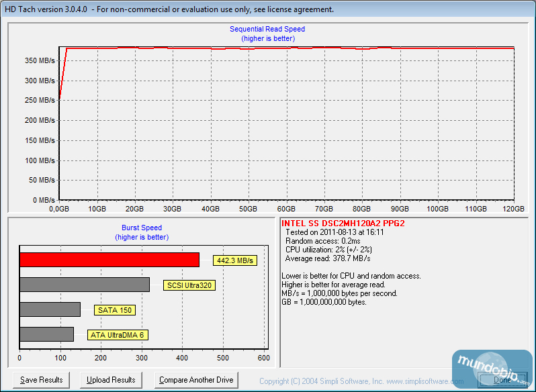Viewport: 536px width, 392px height.
Task: Click the 'MB/s = 1,000,000 bytes per second.' note
Action: coord(339,293)
